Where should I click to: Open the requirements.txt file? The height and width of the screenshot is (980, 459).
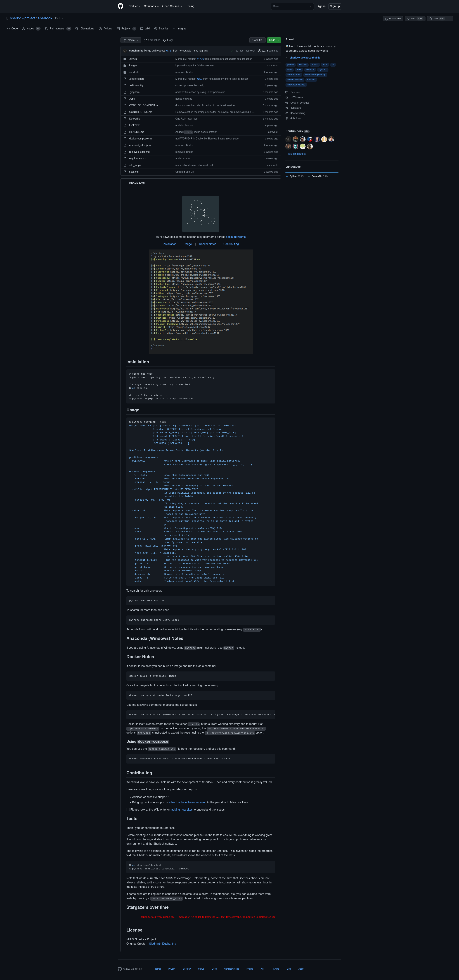138,159
